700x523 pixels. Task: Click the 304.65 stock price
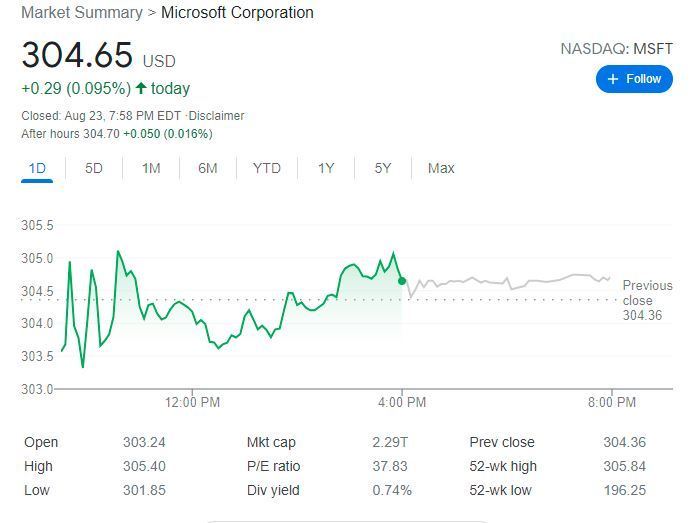[x=76, y=55]
